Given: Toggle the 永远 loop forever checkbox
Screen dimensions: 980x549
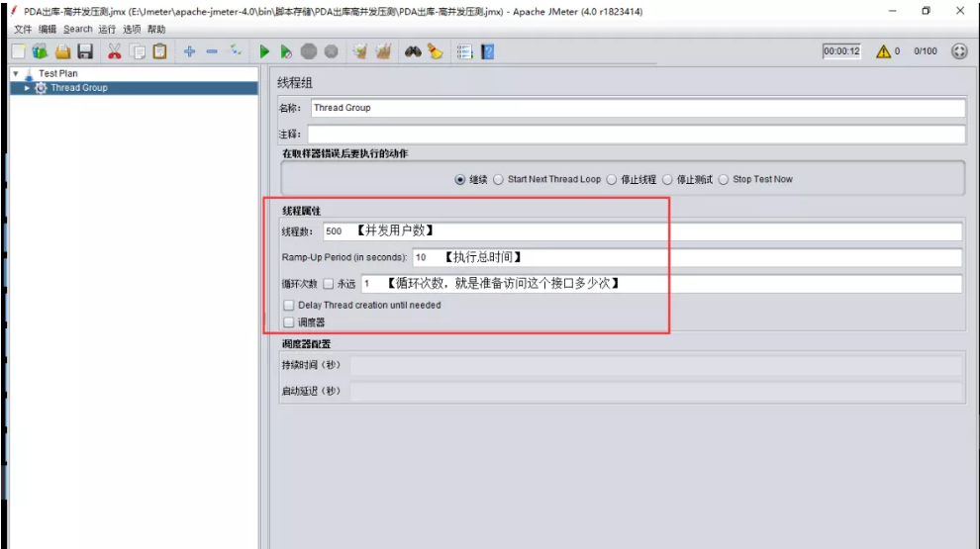Looking at the screenshot, I should [329, 284].
